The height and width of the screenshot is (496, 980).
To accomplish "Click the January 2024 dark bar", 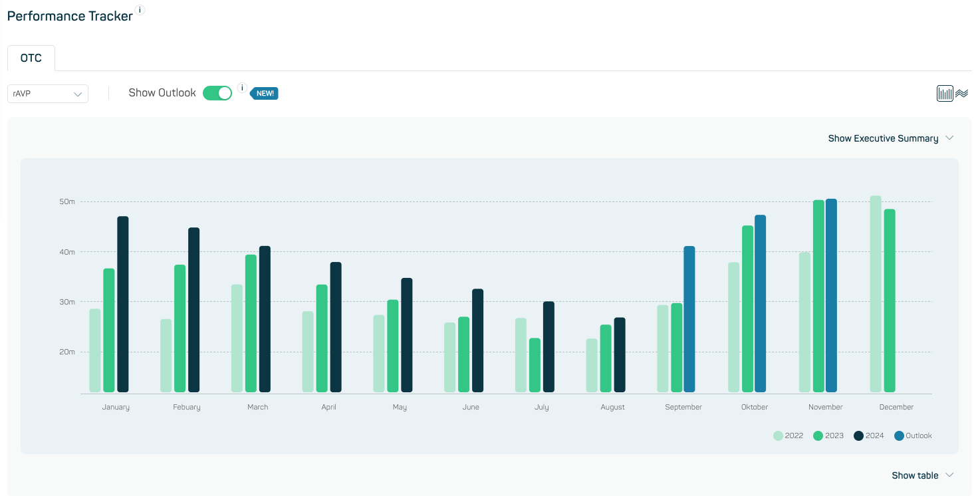I will [x=123, y=305].
